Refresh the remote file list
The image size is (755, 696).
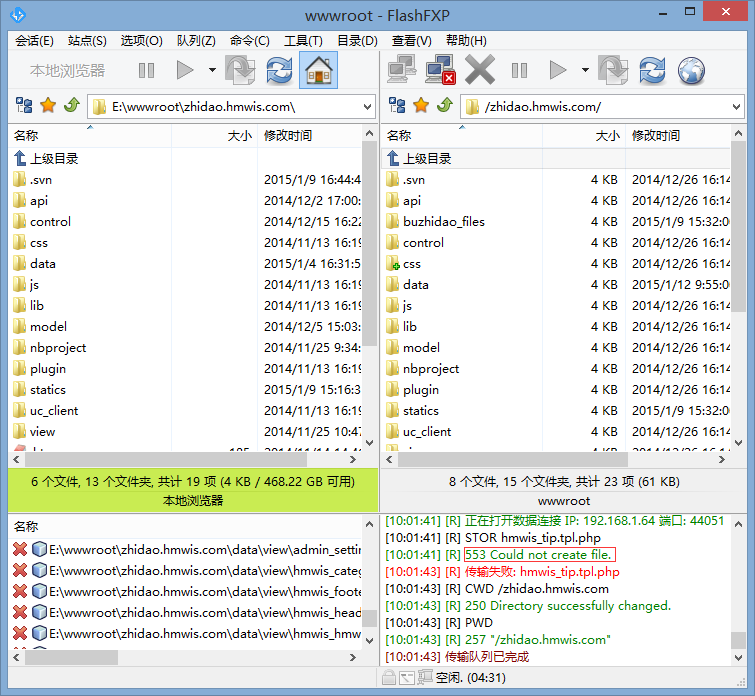(x=652, y=70)
